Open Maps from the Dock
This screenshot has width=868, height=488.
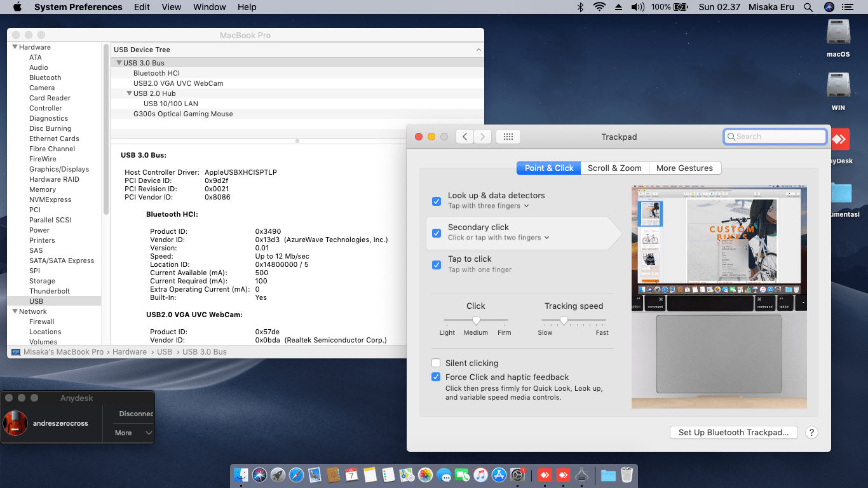pos(407,475)
